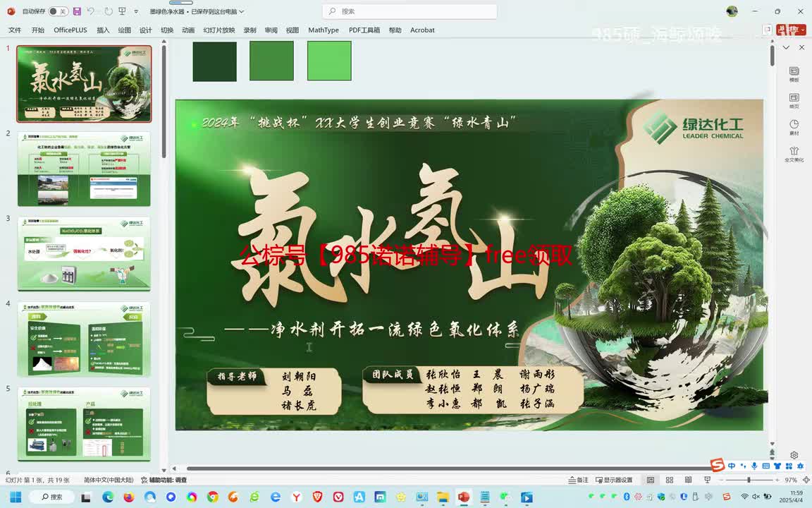Open the PDF工具箱 tab
The height and width of the screenshot is (508, 812).
click(364, 30)
